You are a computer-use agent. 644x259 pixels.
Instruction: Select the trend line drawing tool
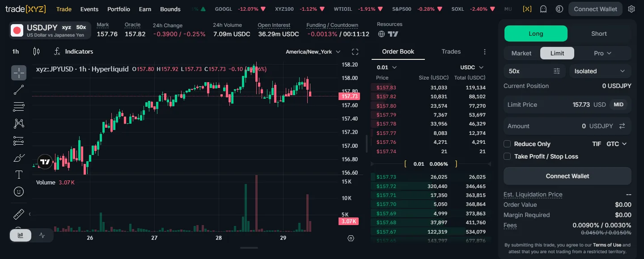point(19,90)
